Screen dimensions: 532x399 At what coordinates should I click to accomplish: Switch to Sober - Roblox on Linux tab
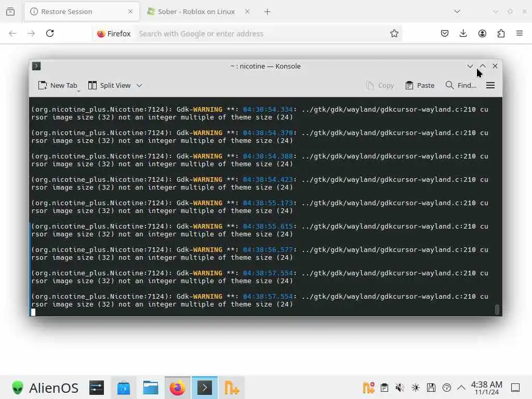tap(196, 11)
